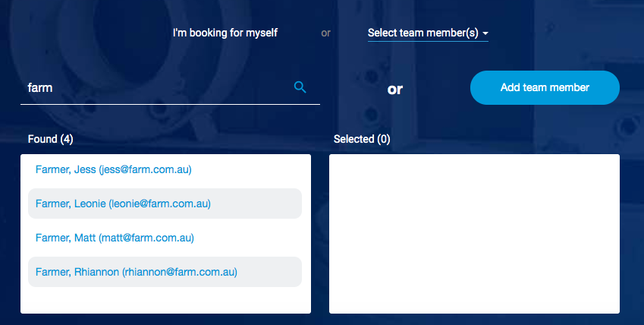Image resolution: width=644 pixels, height=325 pixels.
Task: Focus the search field containing farm
Action: [x=152, y=88]
